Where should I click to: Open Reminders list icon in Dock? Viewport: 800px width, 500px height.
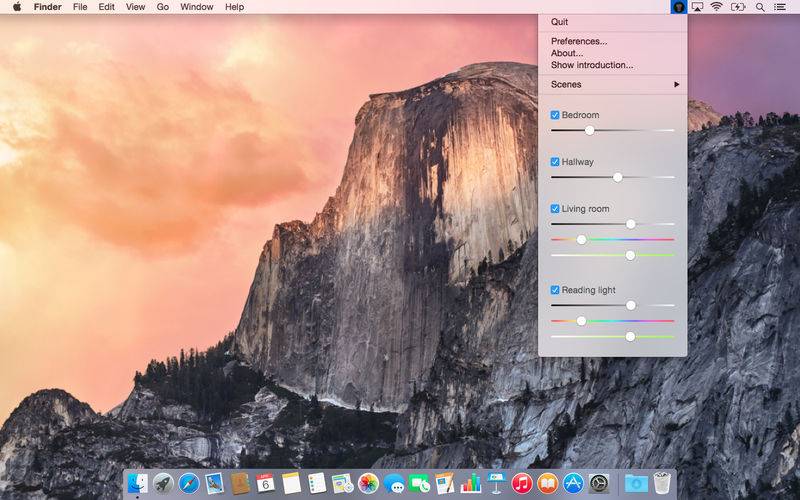click(317, 483)
